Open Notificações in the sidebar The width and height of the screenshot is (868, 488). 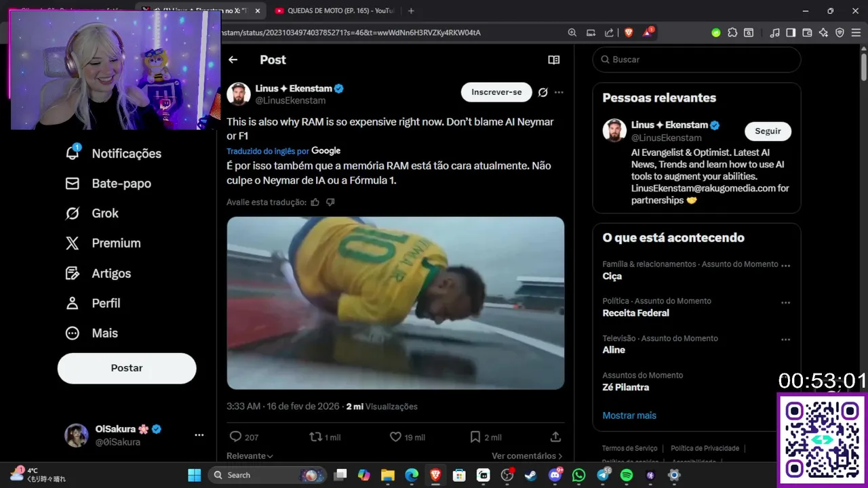(113, 153)
